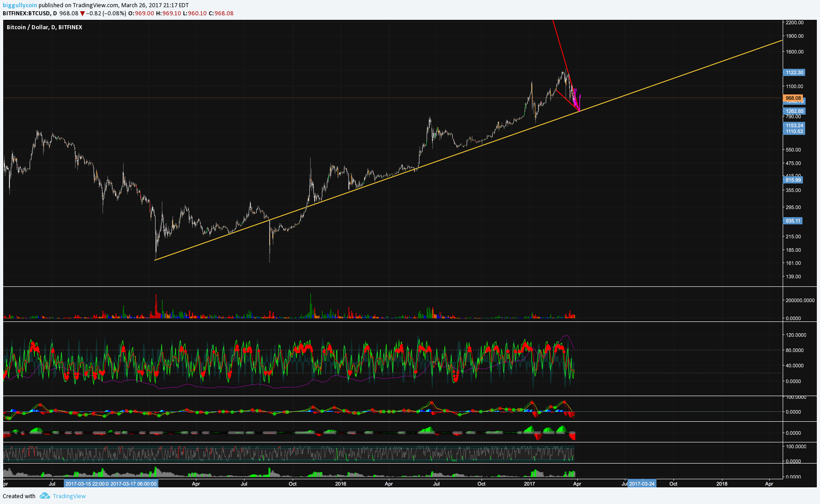
Task: Click the 295.00 price axis value
Action: [793, 207]
